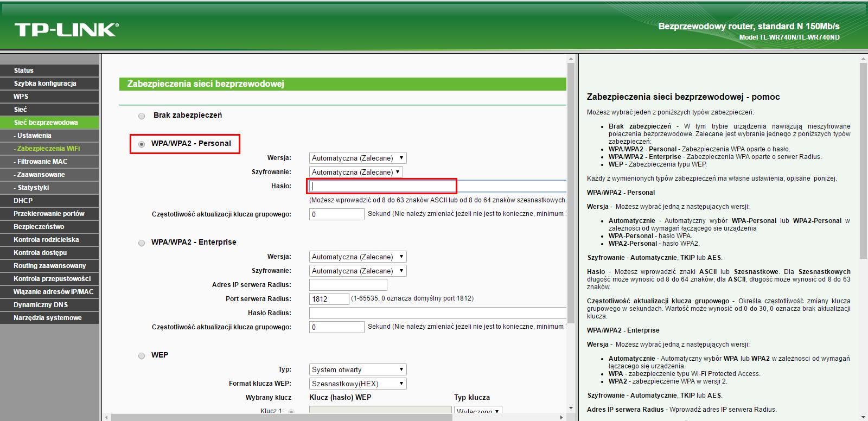The image size is (868, 421).
Task: Click the Hasło Radius field
Action: coord(438,313)
